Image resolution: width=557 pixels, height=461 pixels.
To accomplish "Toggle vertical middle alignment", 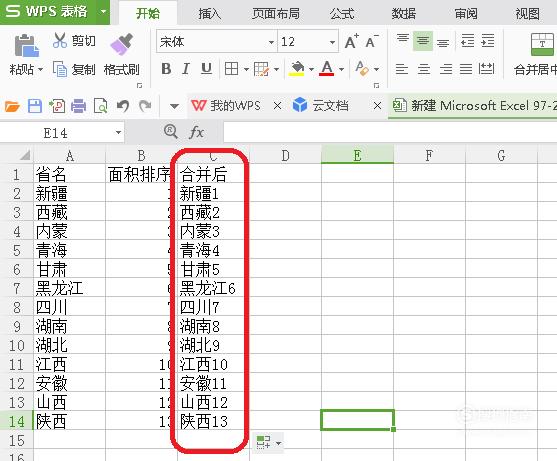I will (x=423, y=41).
